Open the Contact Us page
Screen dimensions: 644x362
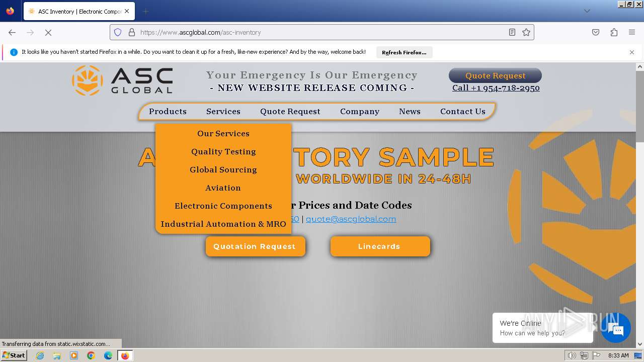click(463, 112)
